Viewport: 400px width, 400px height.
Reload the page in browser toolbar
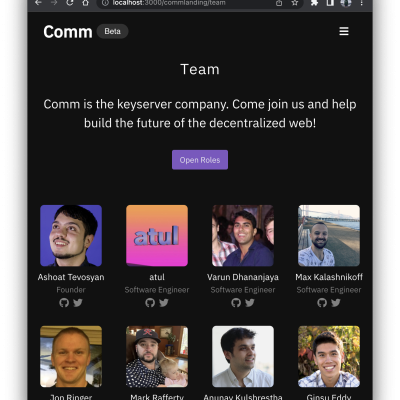[70, 3]
